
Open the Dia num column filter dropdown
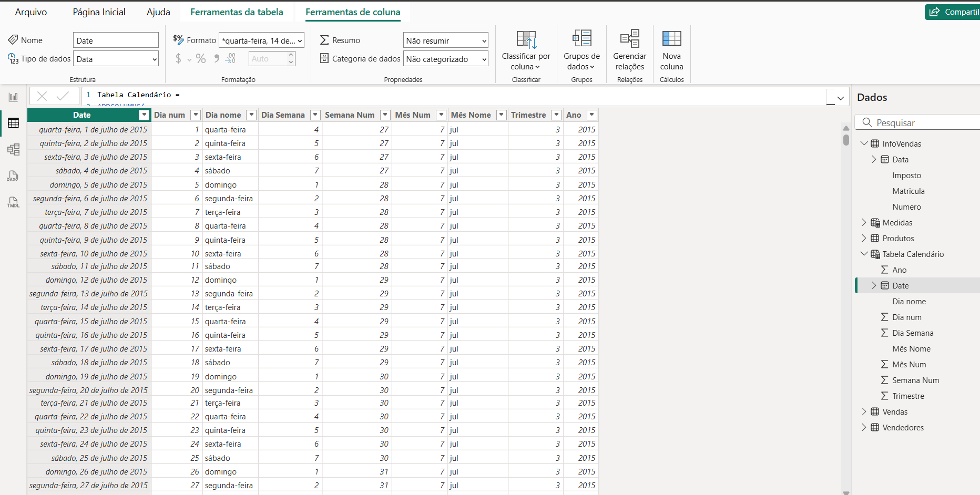click(x=196, y=115)
